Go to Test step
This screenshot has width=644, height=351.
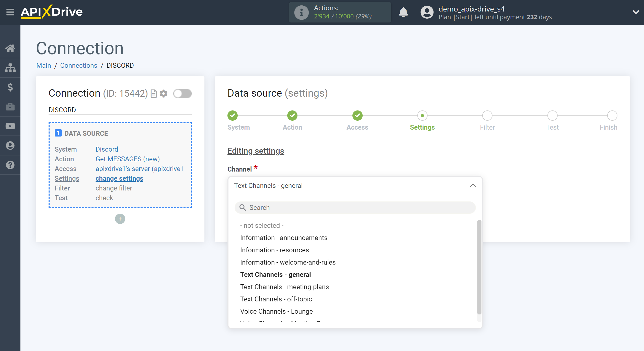tap(553, 116)
